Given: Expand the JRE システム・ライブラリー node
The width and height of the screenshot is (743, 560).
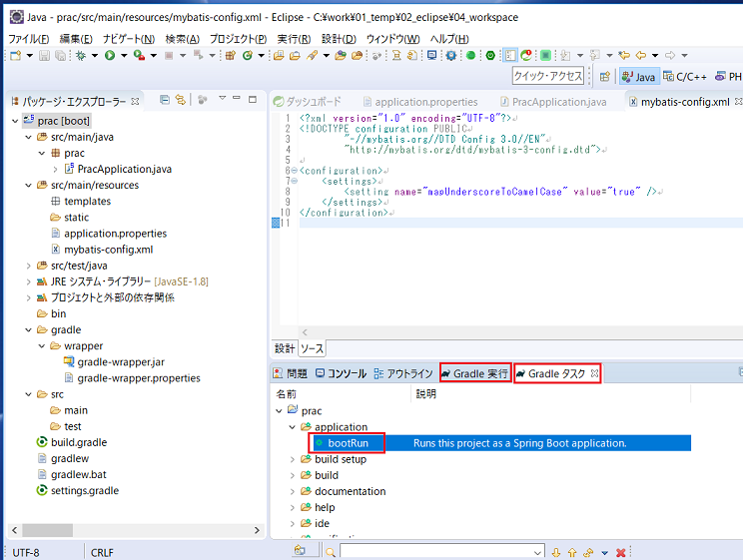Looking at the screenshot, I should point(28,281).
